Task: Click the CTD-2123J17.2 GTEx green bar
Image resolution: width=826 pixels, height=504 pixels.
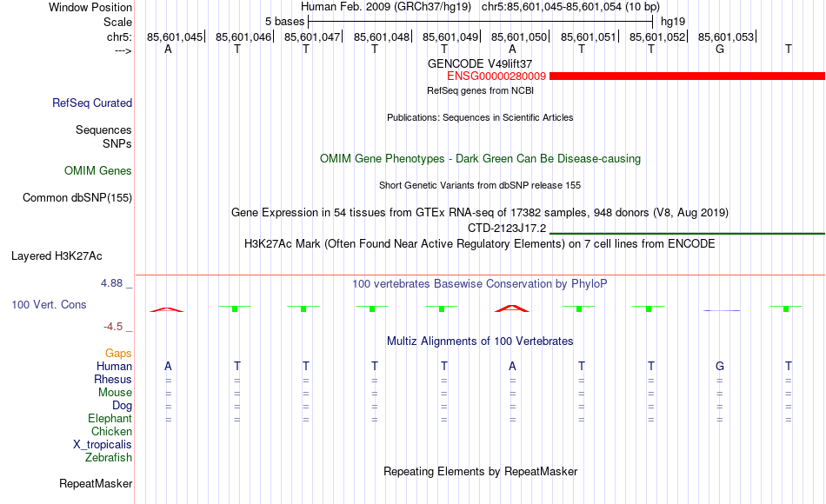Action: click(687, 233)
